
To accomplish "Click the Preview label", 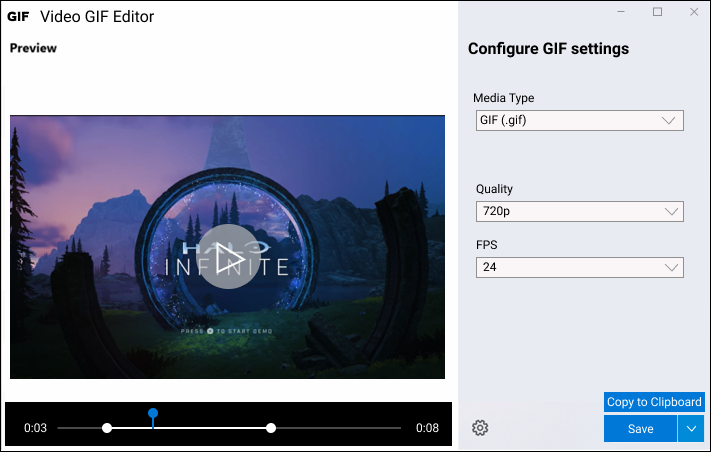I will click(33, 48).
